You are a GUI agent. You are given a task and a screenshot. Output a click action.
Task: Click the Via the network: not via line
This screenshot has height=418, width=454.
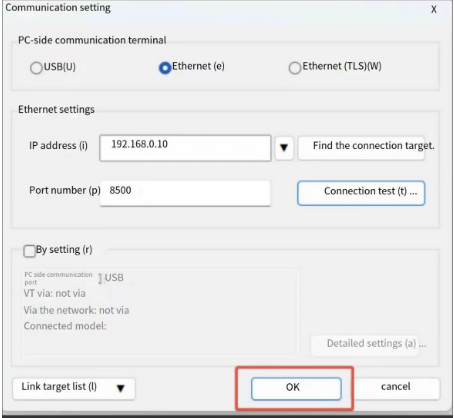pos(76,310)
